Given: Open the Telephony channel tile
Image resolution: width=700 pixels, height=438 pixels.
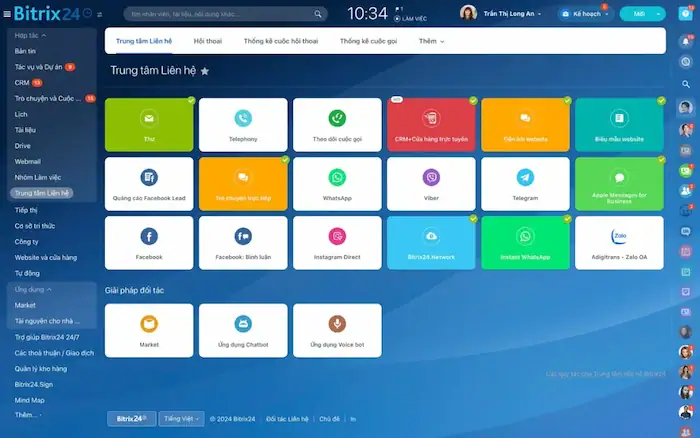Looking at the screenshot, I should 242,124.
